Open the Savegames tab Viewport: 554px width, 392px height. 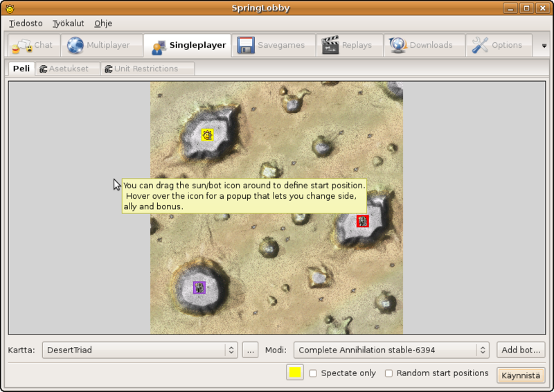pos(274,45)
